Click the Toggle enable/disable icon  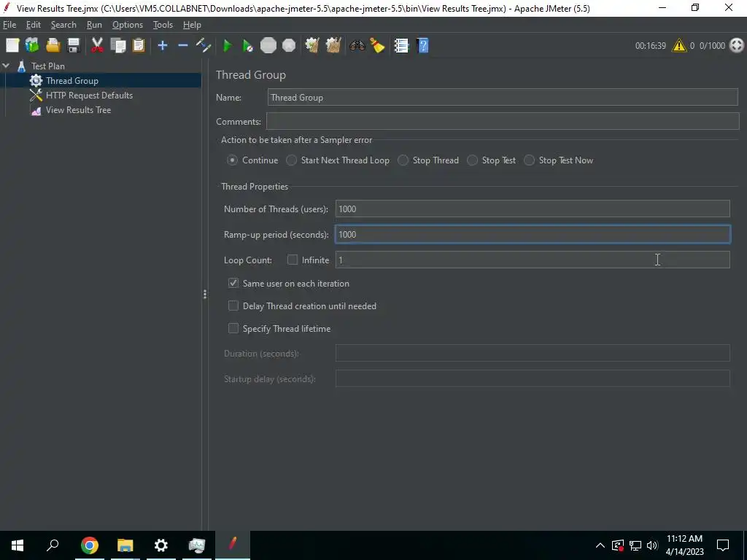(x=204, y=46)
